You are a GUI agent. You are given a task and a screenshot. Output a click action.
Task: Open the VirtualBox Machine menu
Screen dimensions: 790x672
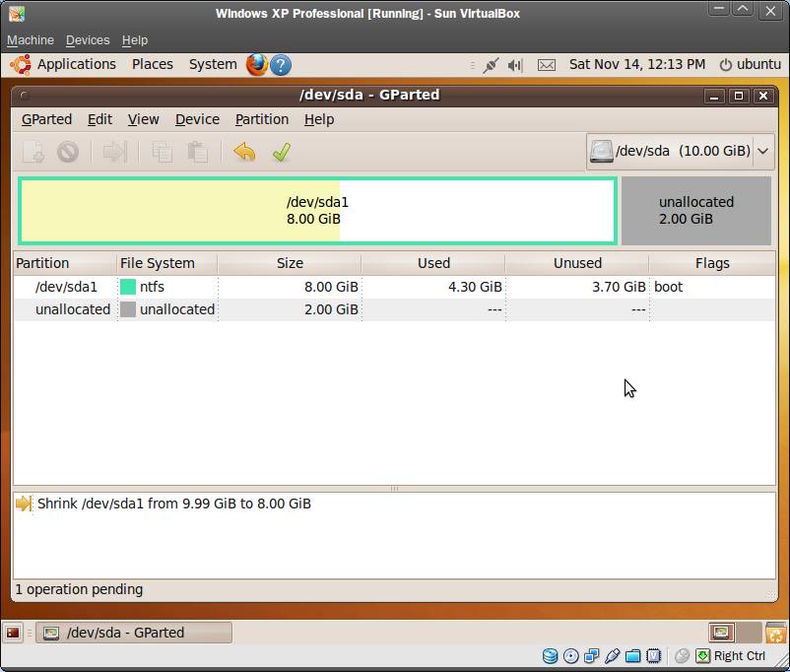click(x=31, y=40)
